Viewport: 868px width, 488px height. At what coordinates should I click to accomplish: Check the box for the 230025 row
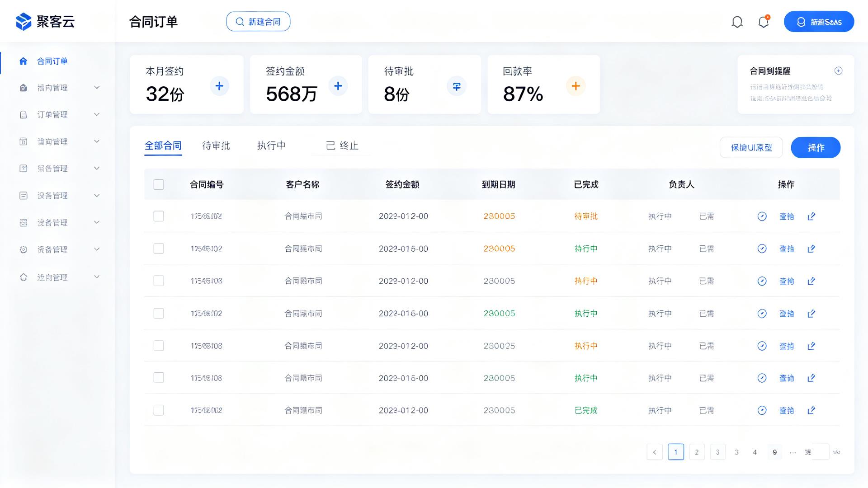pos(159,346)
